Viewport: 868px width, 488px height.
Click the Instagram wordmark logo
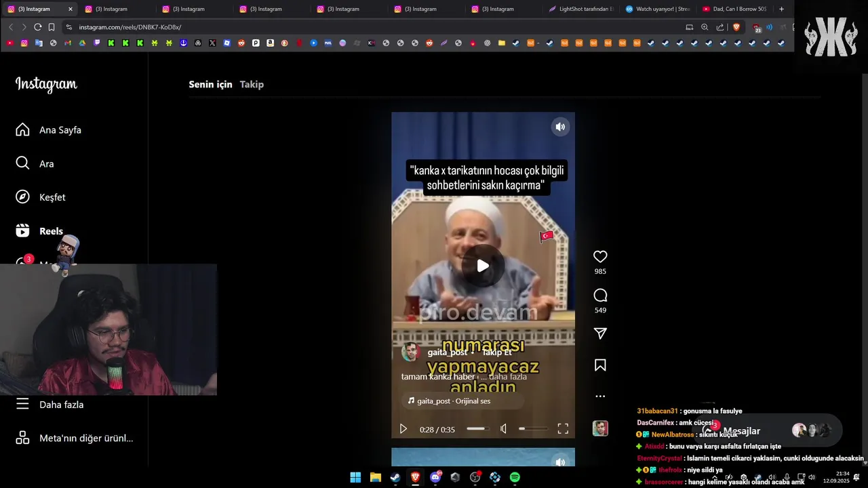(46, 85)
